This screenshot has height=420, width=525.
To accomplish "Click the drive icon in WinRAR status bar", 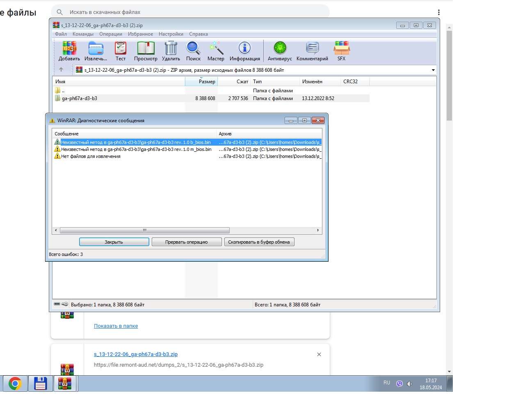I will pyautogui.click(x=57, y=304).
